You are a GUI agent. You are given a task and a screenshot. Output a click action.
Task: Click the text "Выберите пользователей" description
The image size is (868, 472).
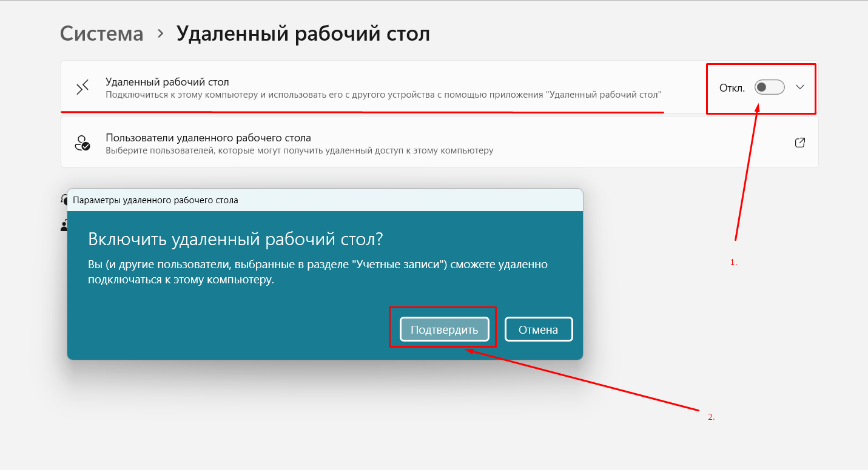pyautogui.click(x=299, y=150)
